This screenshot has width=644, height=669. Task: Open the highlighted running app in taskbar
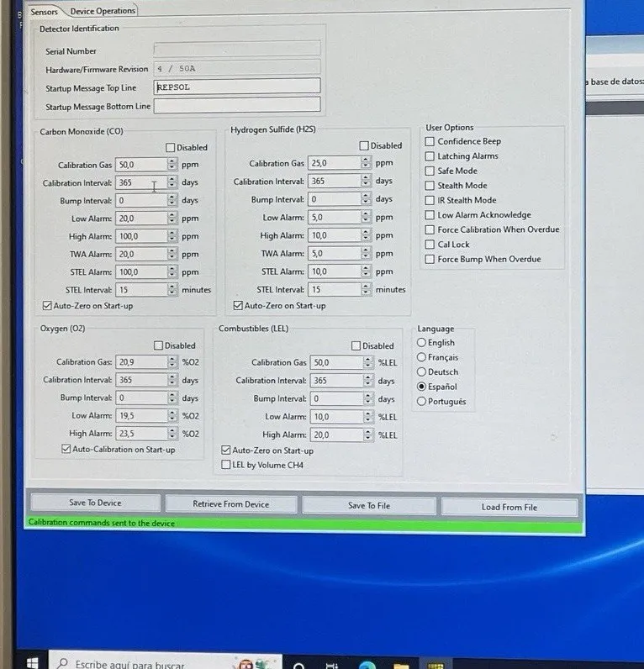coord(435,665)
